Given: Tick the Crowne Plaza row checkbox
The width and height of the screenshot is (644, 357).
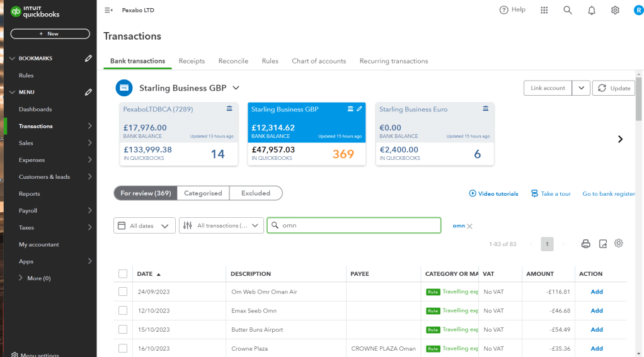Looking at the screenshot, I should [123, 348].
